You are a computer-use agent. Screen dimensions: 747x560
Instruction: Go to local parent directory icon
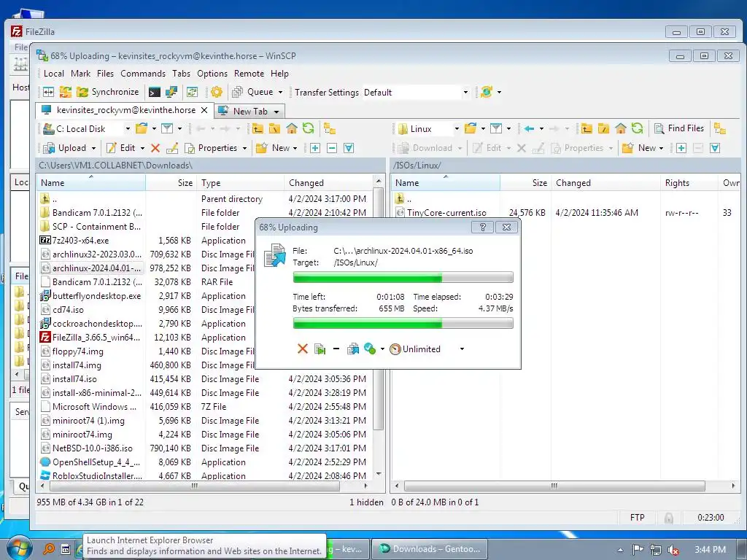(258, 128)
